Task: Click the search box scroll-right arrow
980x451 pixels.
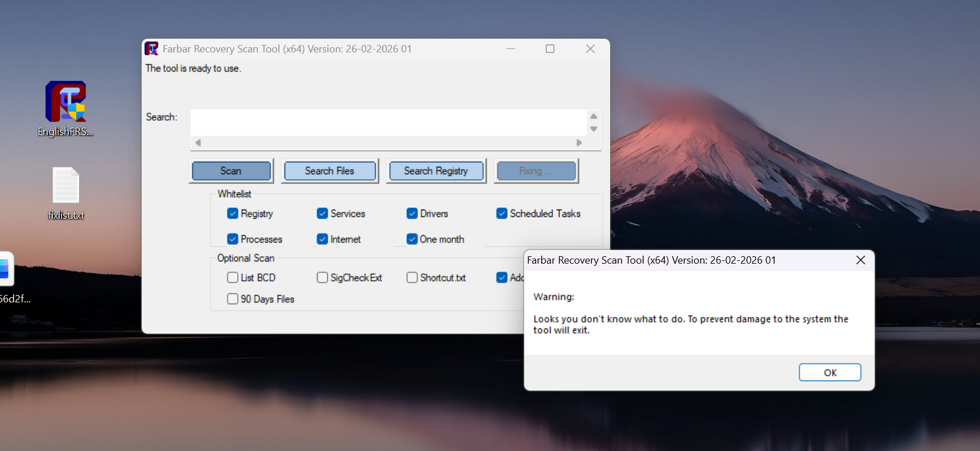Action: (x=579, y=142)
